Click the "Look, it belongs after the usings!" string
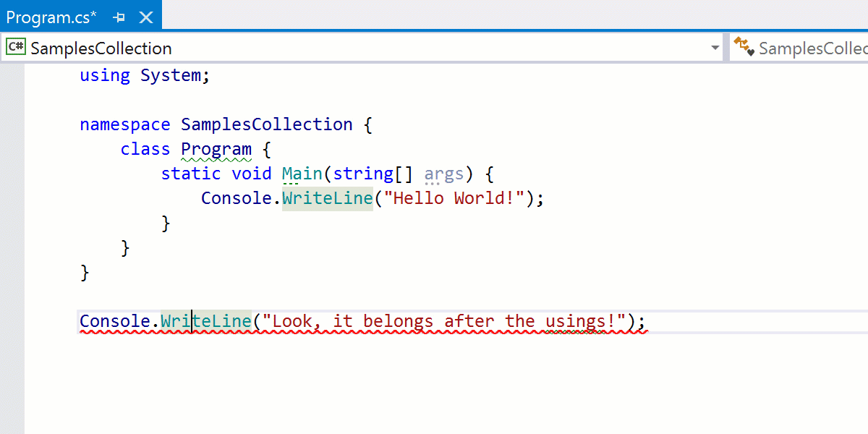The height and width of the screenshot is (434, 868). 444,321
